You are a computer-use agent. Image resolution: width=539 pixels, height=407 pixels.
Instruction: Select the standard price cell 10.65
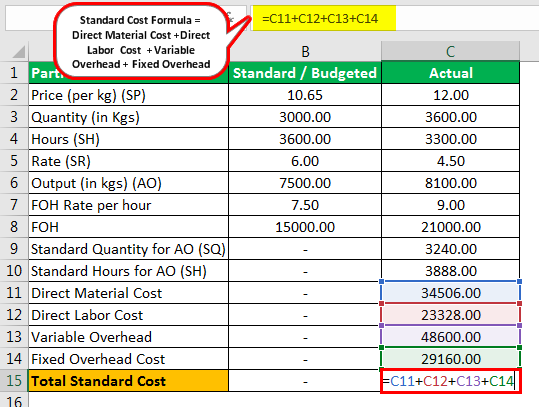point(305,95)
